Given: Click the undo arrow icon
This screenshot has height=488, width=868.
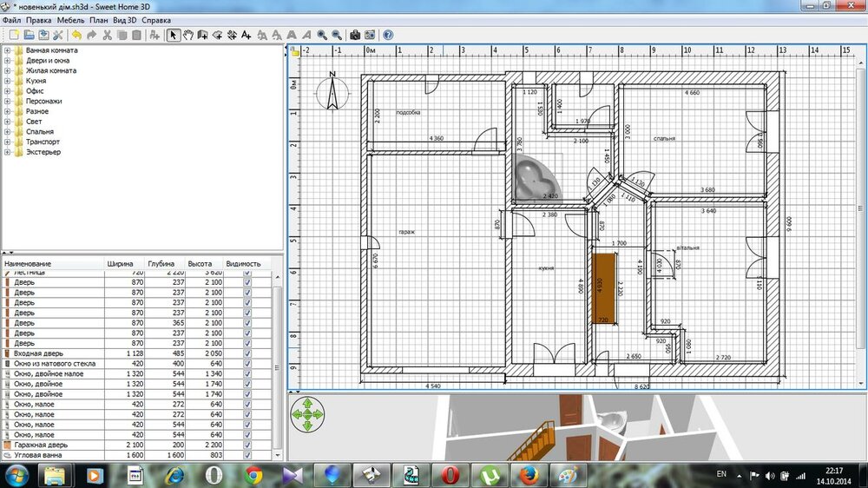Looking at the screenshot, I should tap(76, 35).
